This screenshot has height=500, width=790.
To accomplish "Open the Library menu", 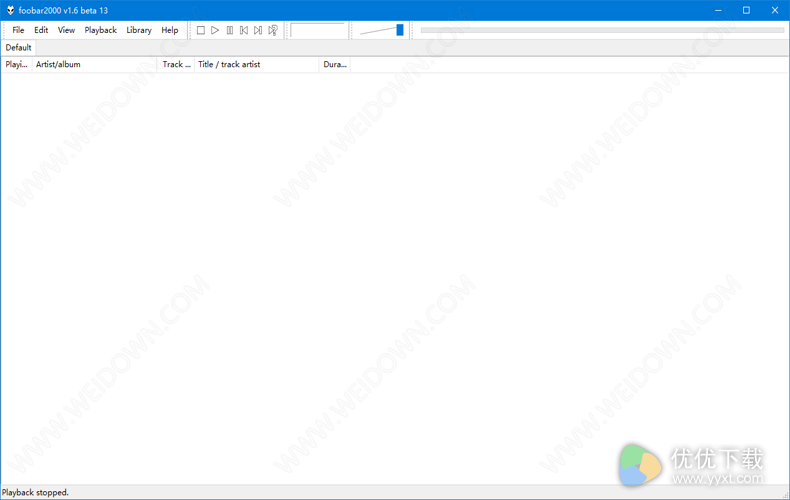I will (139, 30).
